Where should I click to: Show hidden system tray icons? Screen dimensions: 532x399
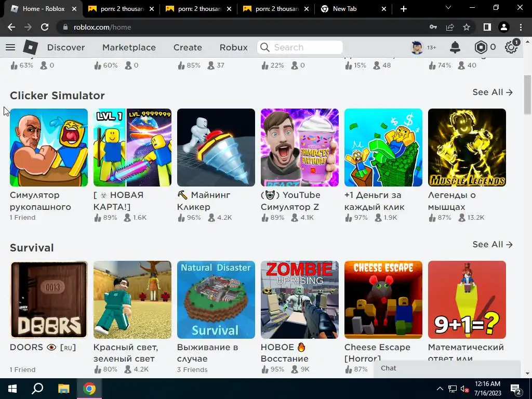(x=440, y=389)
